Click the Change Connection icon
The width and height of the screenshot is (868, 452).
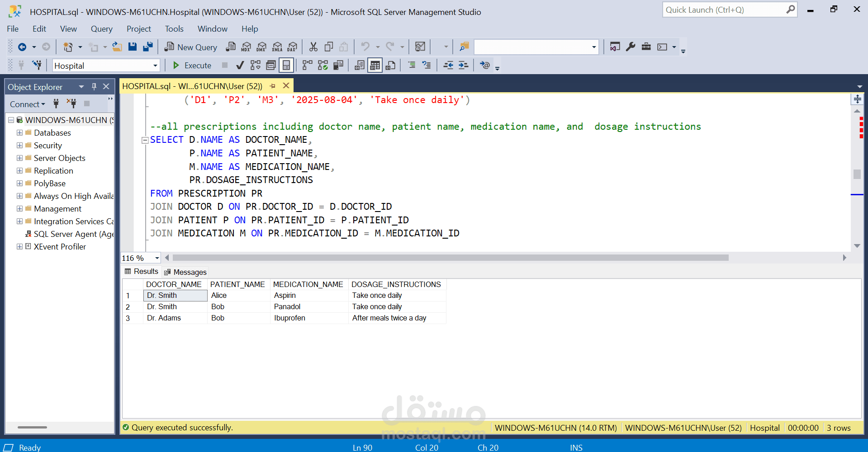[37, 65]
